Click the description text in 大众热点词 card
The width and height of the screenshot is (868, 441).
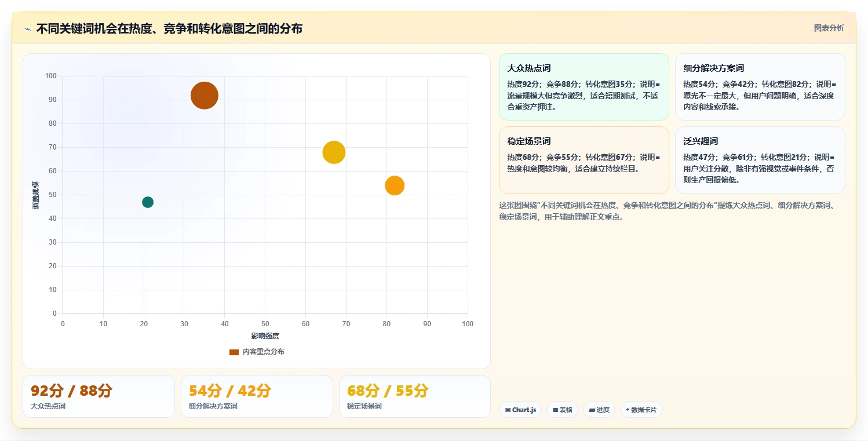tap(583, 96)
